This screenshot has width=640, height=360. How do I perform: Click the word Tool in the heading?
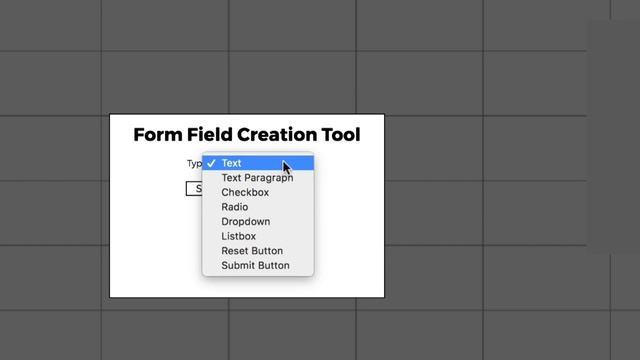341,135
